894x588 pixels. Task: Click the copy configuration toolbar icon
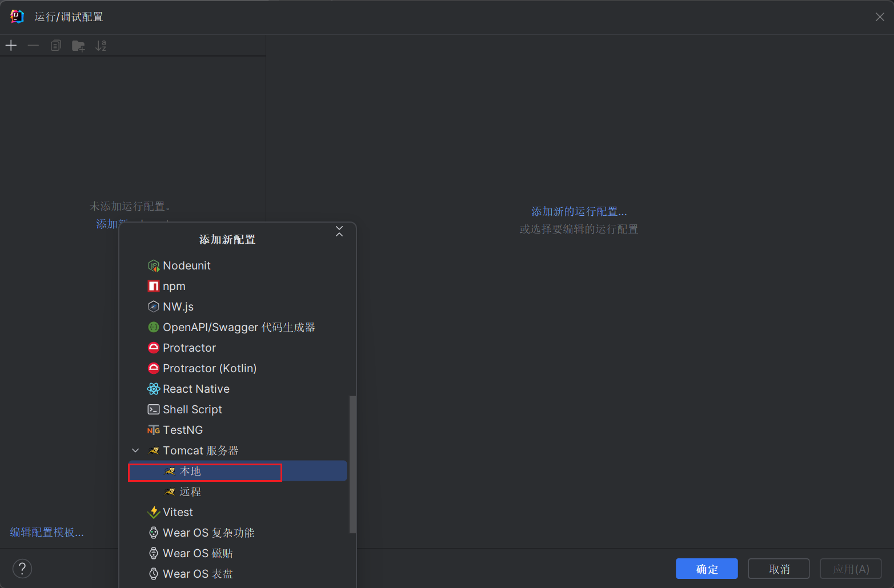pyautogui.click(x=55, y=46)
